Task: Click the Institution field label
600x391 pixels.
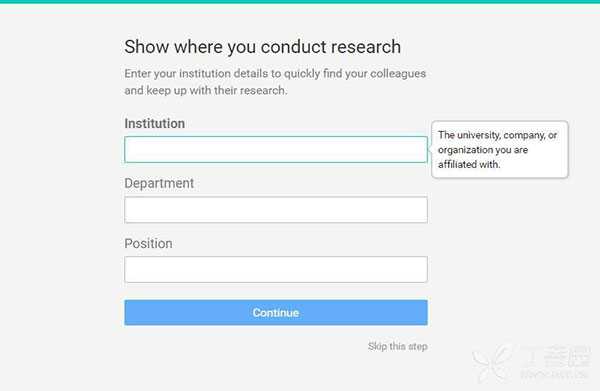Action: pos(155,124)
